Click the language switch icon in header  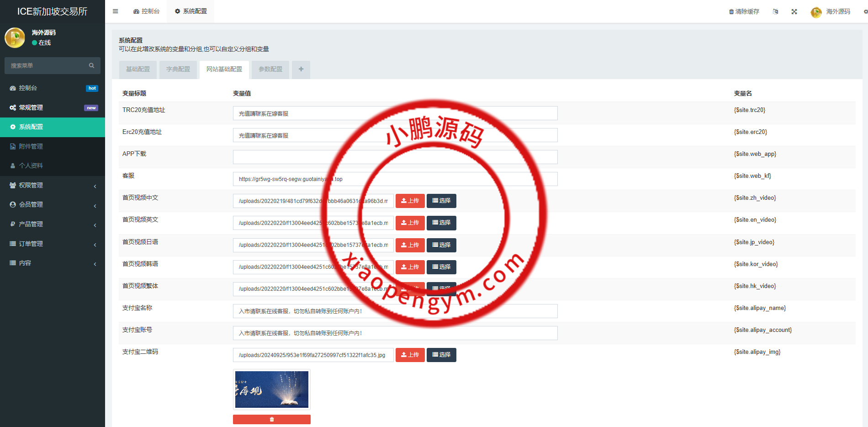tap(775, 12)
